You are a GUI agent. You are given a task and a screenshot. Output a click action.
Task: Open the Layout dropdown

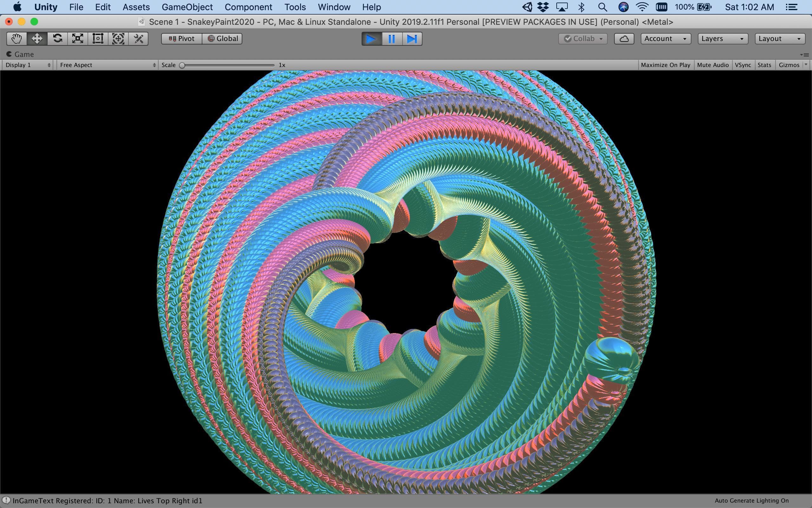pyautogui.click(x=780, y=39)
